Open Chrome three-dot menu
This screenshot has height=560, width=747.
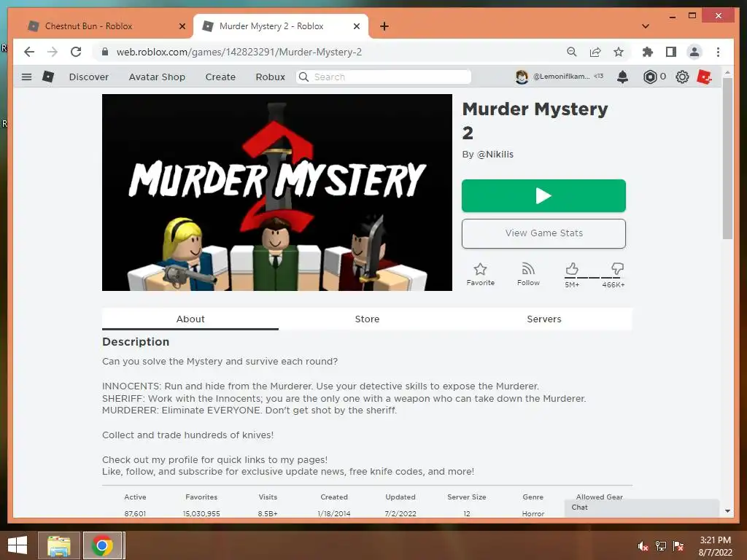click(718, 52)
